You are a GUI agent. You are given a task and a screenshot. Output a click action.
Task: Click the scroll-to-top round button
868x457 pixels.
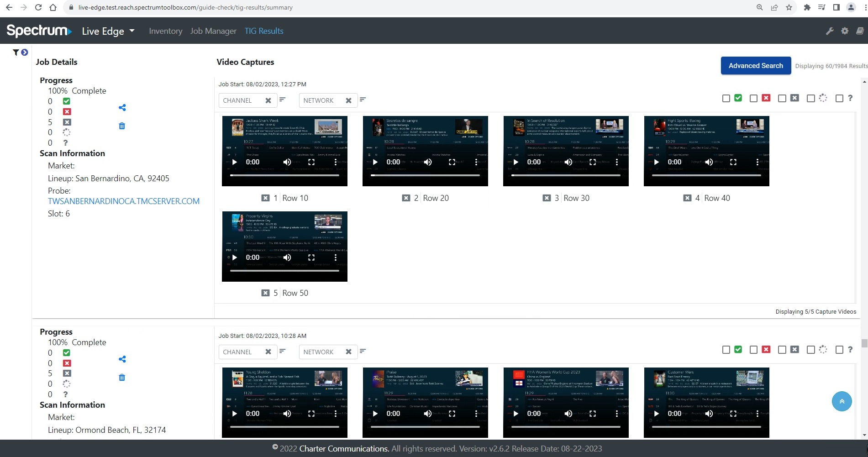842,402
